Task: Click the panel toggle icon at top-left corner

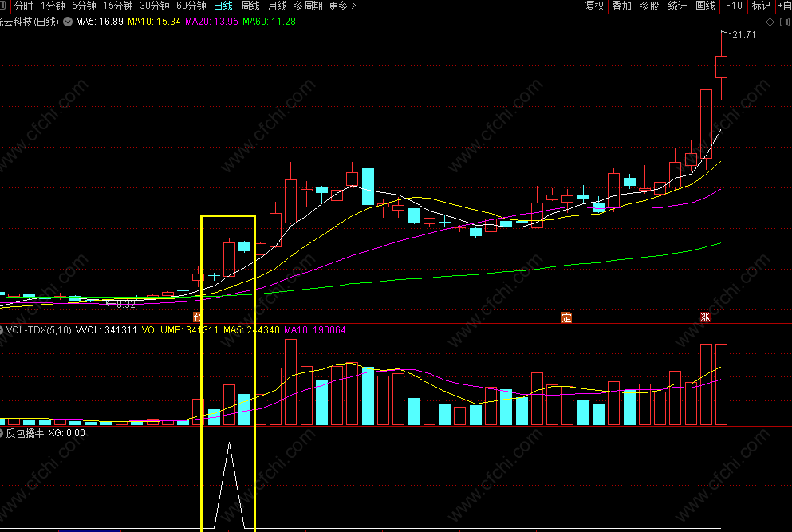Action: tap(2, 6)
